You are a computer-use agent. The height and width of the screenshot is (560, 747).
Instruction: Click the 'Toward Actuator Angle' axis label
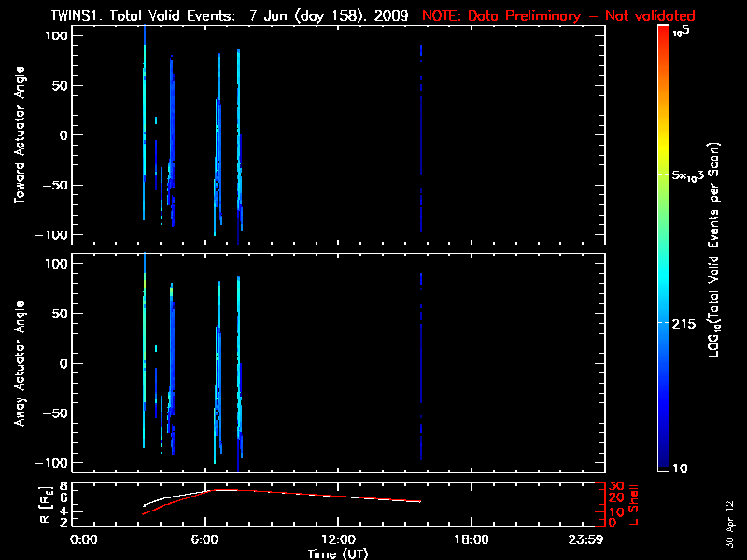tap(19, 135)
